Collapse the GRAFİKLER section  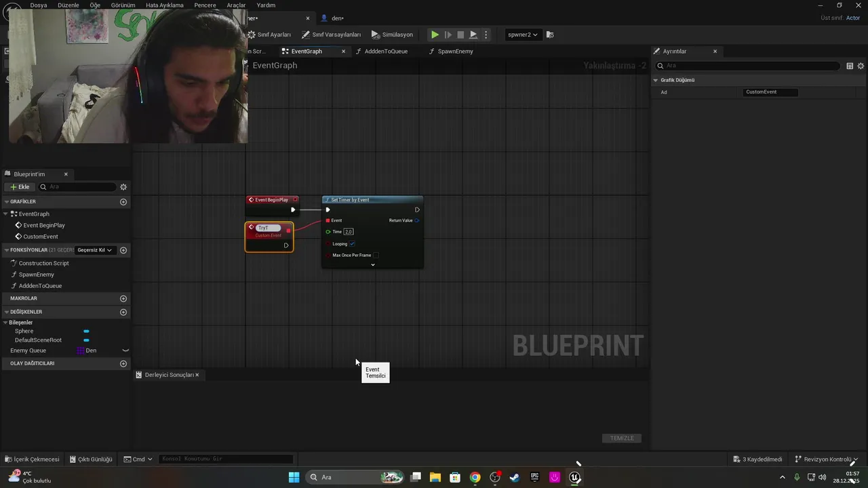[6, 202]
